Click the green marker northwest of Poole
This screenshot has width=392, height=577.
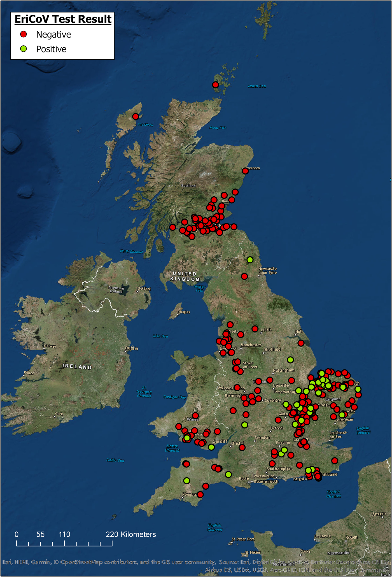point(228,474)
